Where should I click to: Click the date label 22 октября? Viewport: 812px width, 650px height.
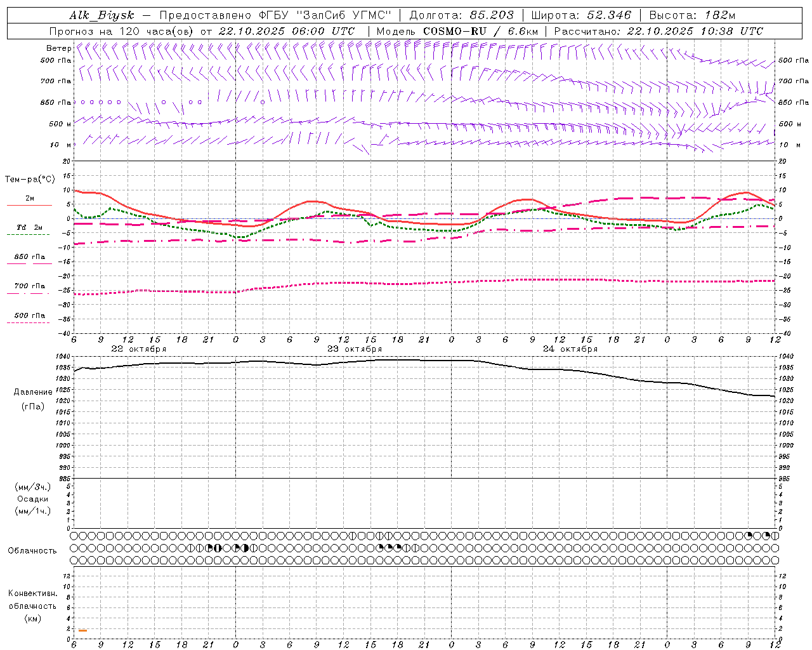[139, 349]
